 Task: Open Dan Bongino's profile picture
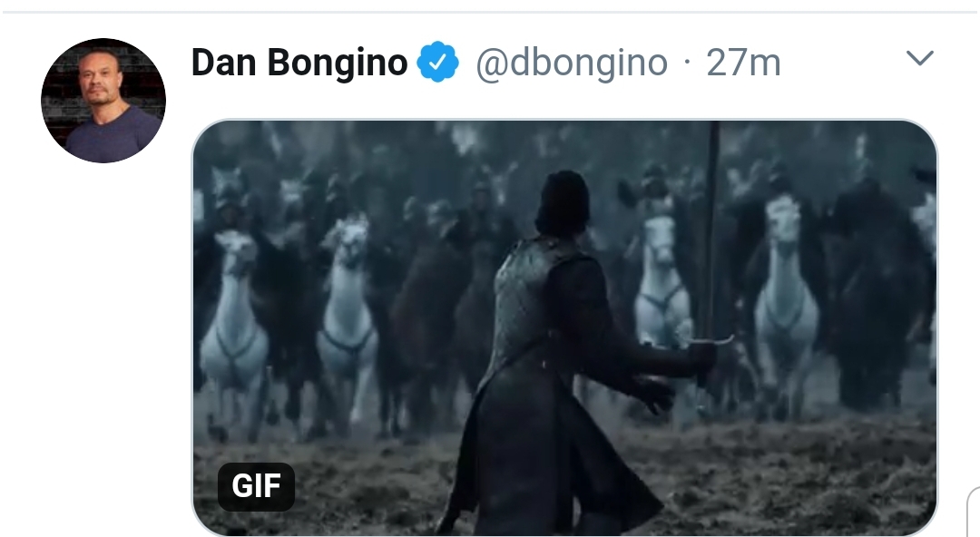pyautogui.click(x=103, y=101)
